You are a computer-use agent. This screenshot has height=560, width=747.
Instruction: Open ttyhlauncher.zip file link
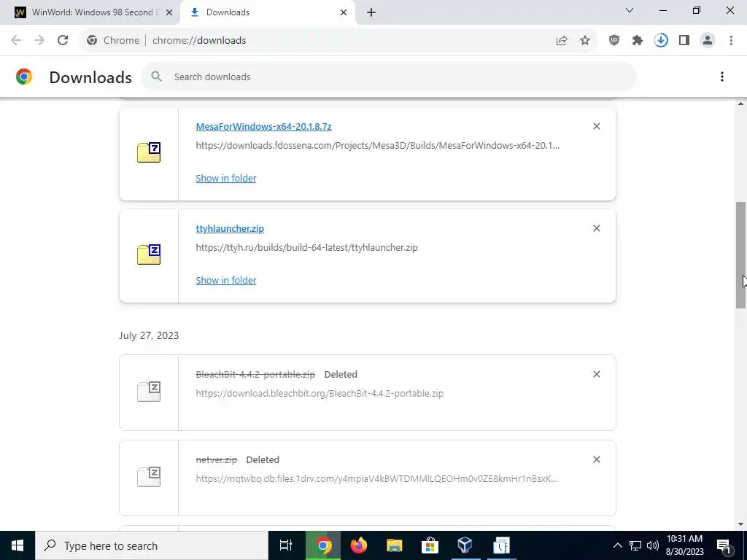230,228
